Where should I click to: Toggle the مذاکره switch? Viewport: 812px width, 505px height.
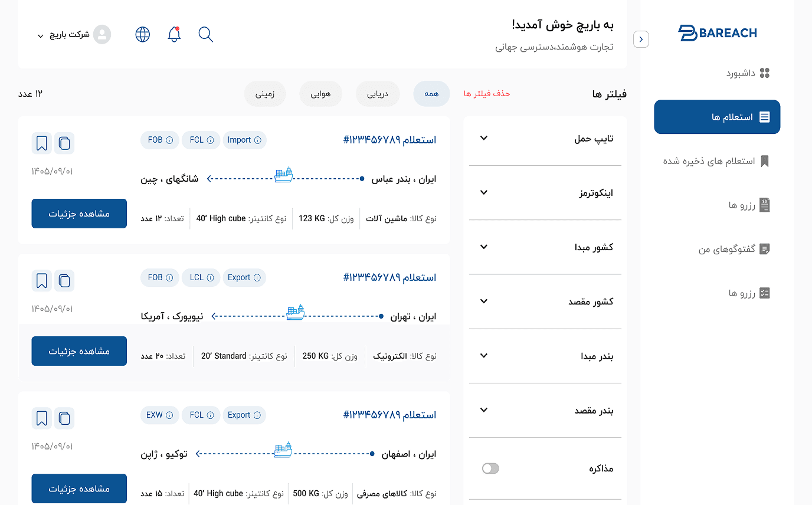click(x=490, y=468)
